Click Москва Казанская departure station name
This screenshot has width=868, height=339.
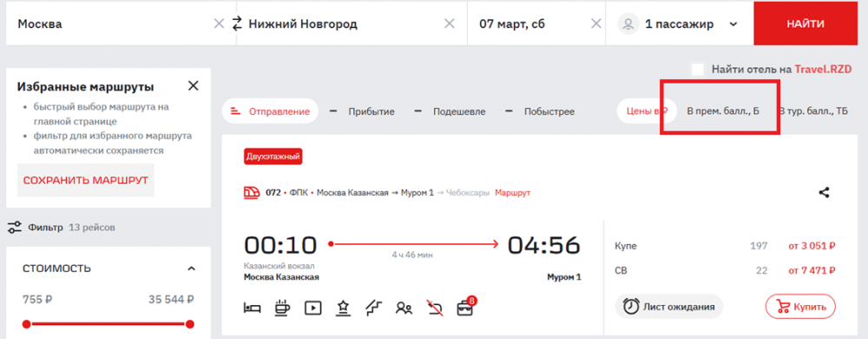281,277
